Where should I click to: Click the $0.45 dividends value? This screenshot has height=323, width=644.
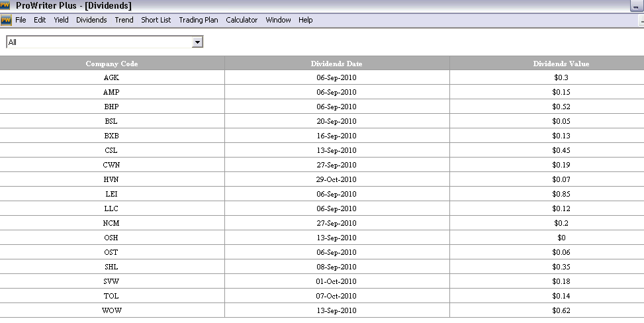coord(561,150)
